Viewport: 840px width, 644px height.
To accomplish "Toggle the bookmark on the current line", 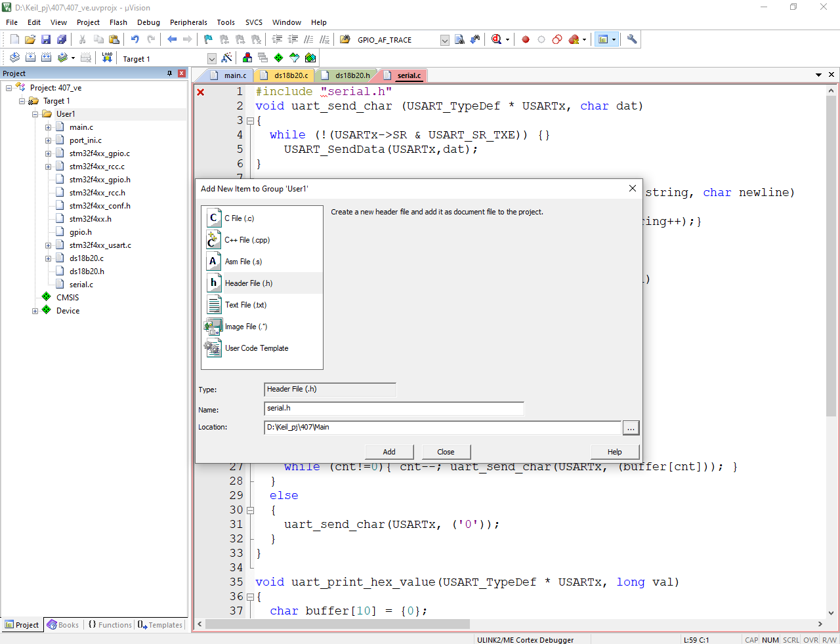I will [208, 39].
